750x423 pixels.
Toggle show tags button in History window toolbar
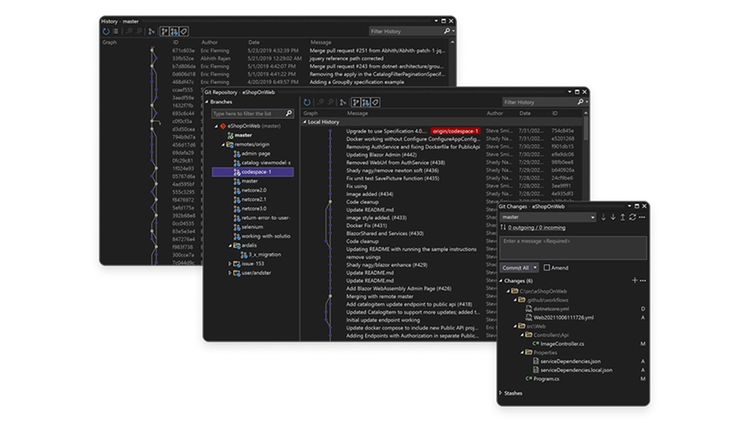point(184,32)
